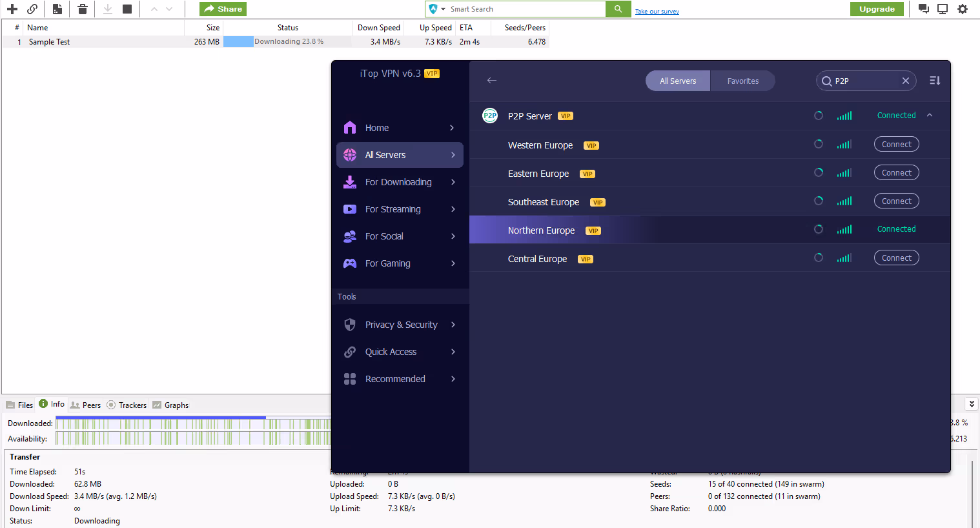Open the Take our survey link

(x=657, y=12)
